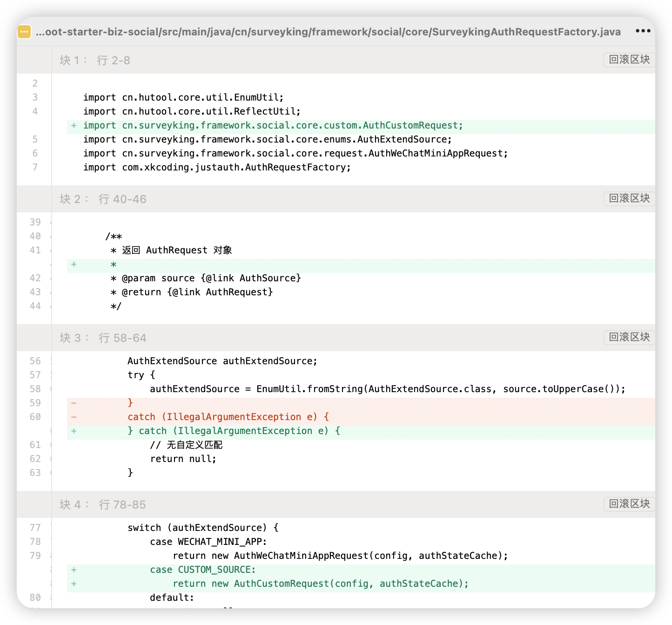Click the 'return null;' line
Viewport: 672px width, 625px height.
coord(183,459)
